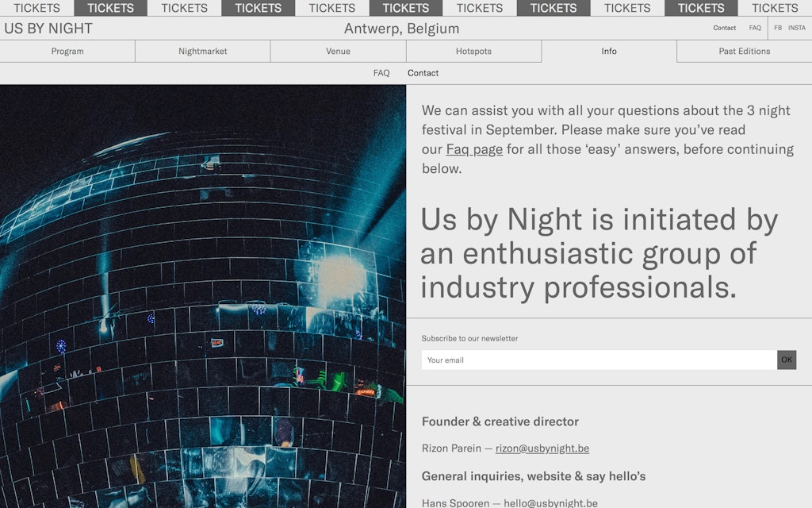Click the hello@usbynight.be email link

pos(550,502)
